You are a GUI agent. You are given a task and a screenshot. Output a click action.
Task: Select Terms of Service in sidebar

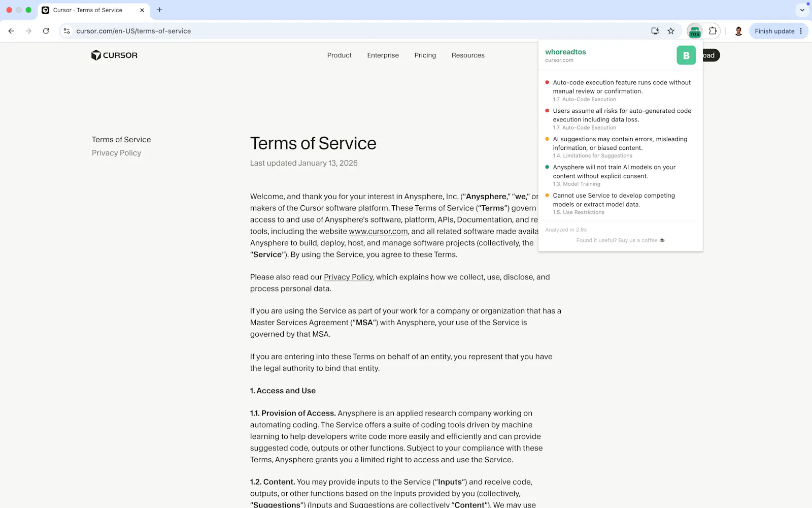click(121, 140)
